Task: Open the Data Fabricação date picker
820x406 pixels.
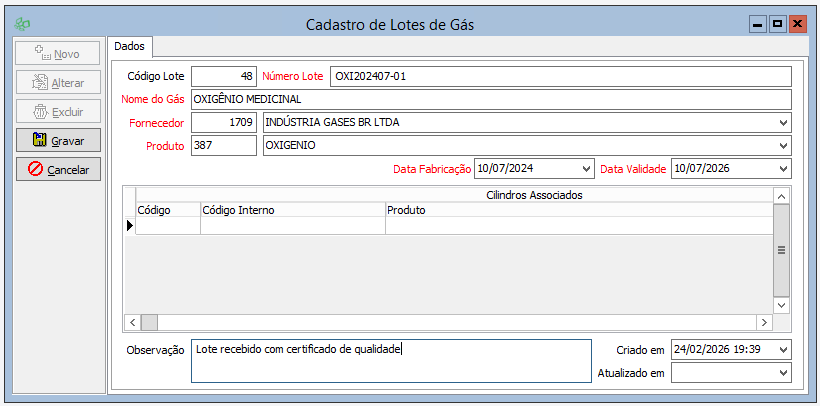Action: 585,168
